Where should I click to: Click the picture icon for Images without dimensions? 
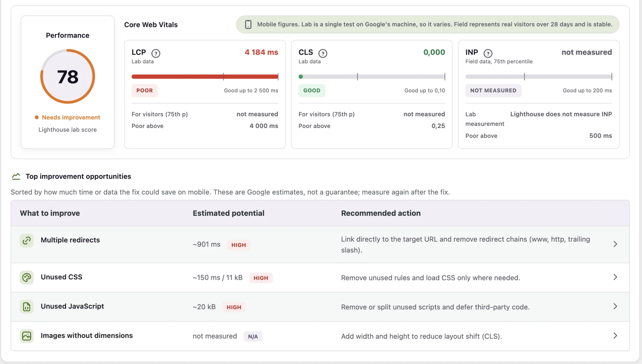point(27,336)
